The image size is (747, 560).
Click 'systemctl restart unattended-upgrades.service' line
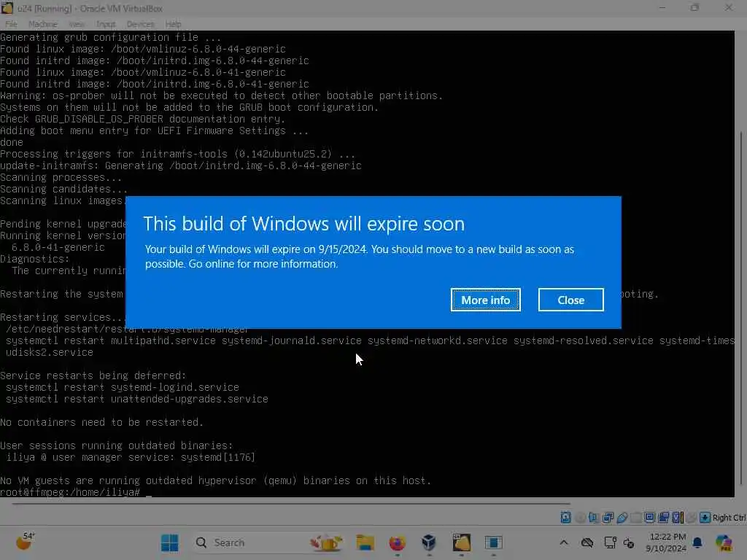click(136, 399)
